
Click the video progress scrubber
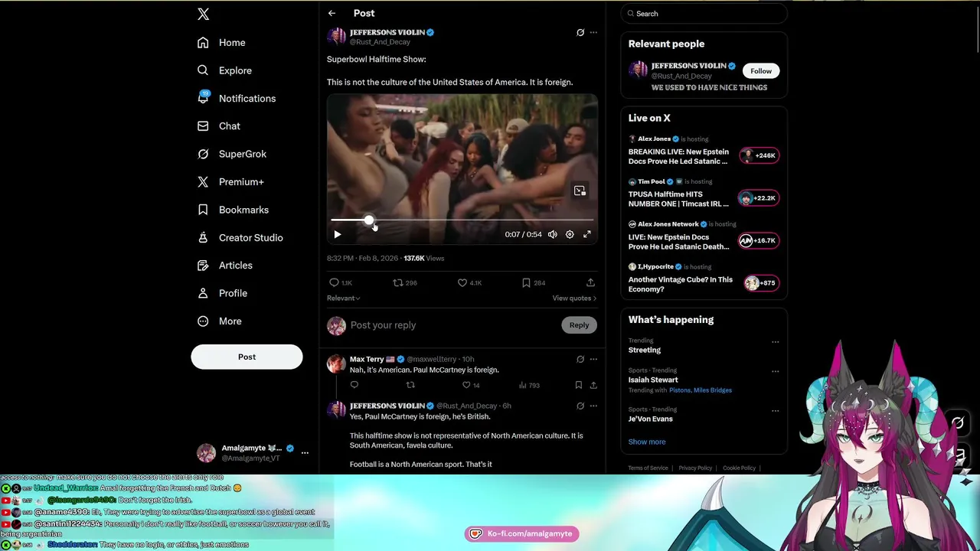tap(369, 220)
